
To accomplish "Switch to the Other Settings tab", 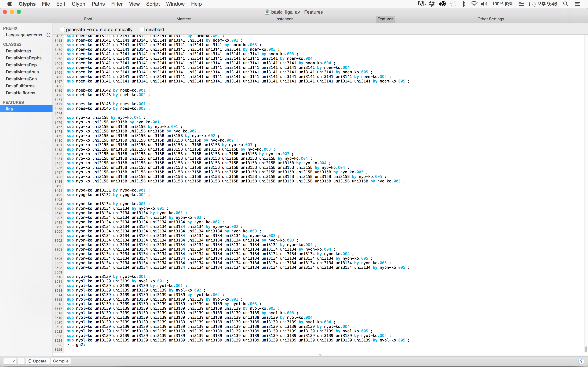I will [x=491, y=19].
